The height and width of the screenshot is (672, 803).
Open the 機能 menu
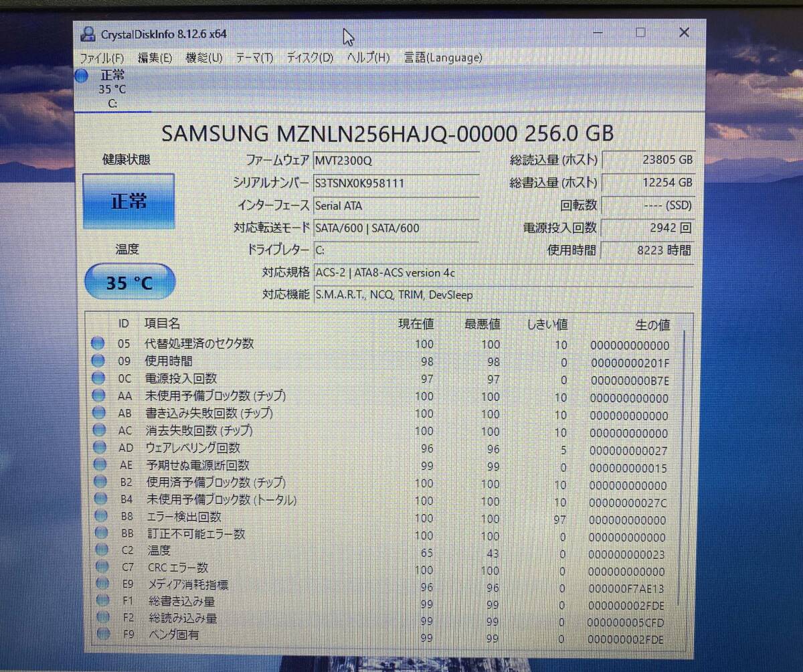pos(201,58)
